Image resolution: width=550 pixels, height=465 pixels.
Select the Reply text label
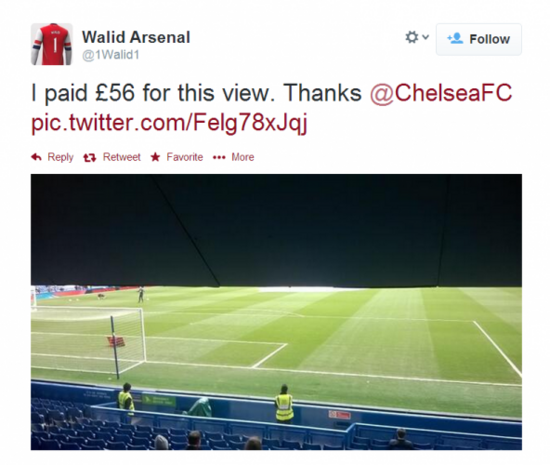tap(60, 157)
